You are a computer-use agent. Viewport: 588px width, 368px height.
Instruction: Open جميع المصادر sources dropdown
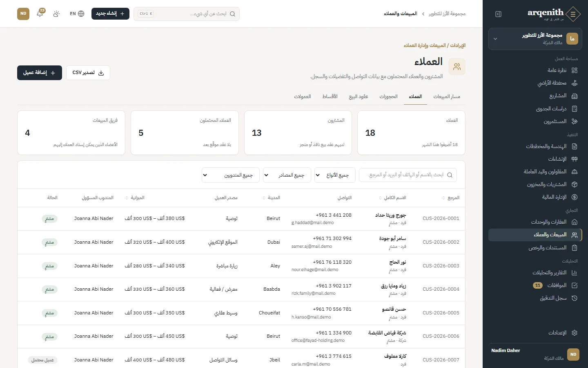pyautogui.click(x=287, y=175)
